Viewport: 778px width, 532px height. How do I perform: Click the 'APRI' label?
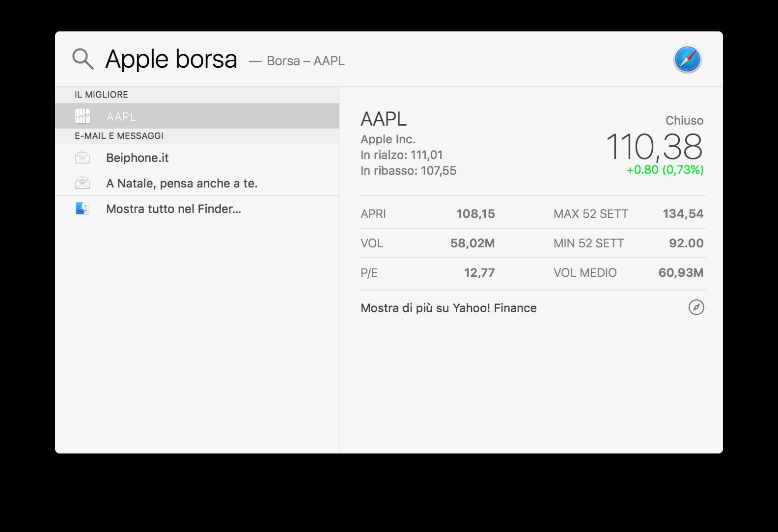373,214
